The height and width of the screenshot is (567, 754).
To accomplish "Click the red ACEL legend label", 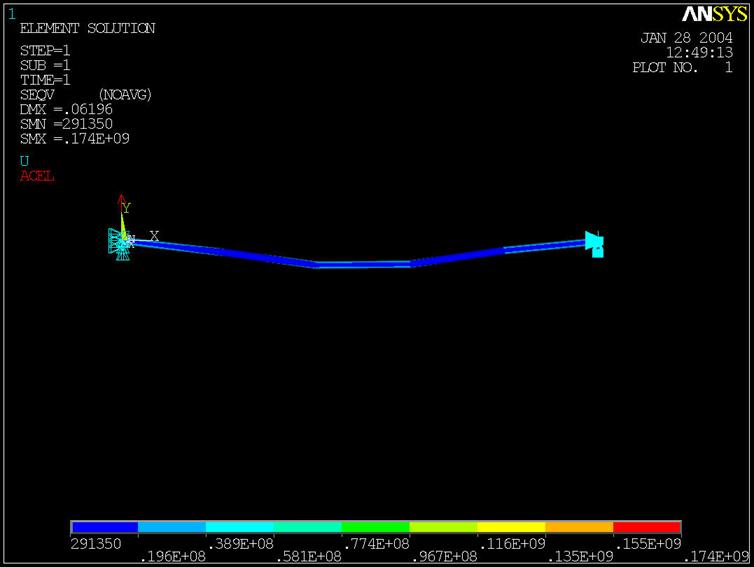I will pyautogui.click(x=37, y=176).
